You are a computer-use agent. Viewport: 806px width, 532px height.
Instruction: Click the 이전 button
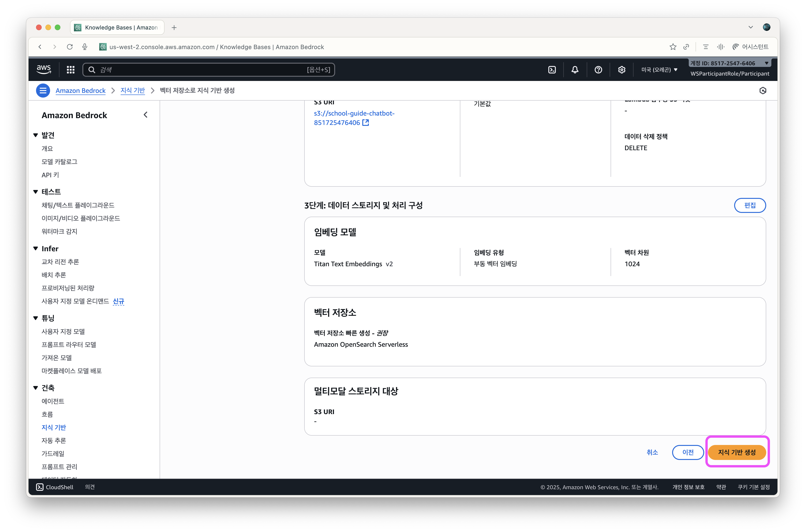coord(688,452)
